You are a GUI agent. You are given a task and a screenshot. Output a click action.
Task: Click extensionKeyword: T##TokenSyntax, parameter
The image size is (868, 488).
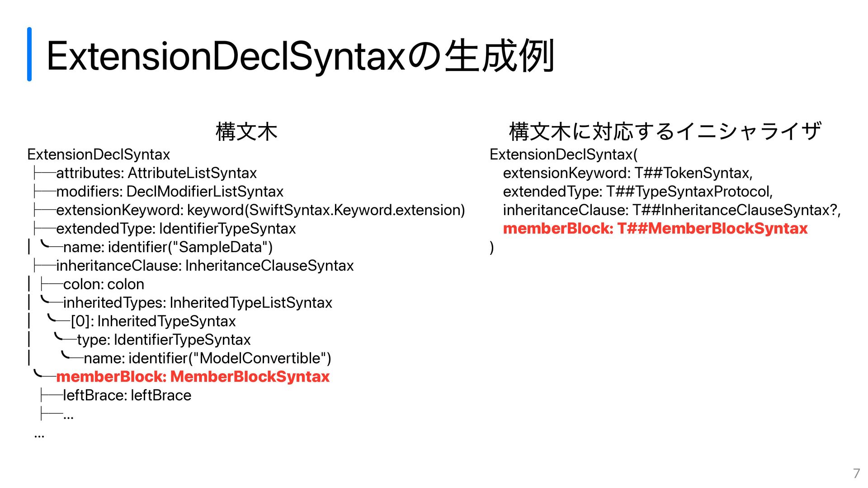628,173
